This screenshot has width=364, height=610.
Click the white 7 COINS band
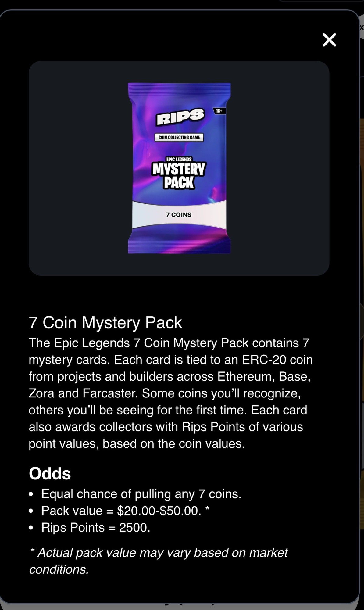click(x=179, y=215)
